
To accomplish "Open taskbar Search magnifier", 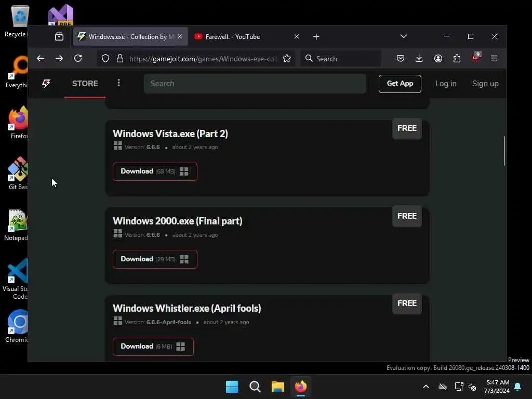I will click(x=255, y=387).
